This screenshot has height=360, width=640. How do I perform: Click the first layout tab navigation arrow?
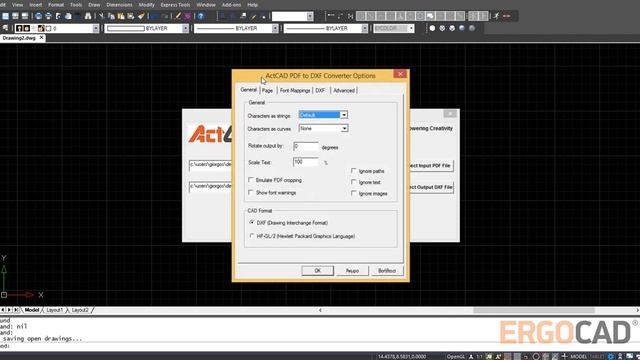click(3, 310)
